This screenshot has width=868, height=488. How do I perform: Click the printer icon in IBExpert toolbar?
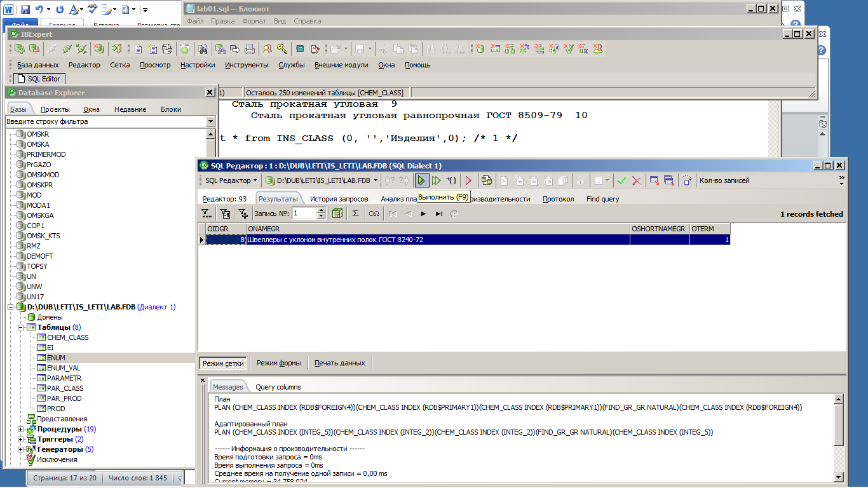250,48
